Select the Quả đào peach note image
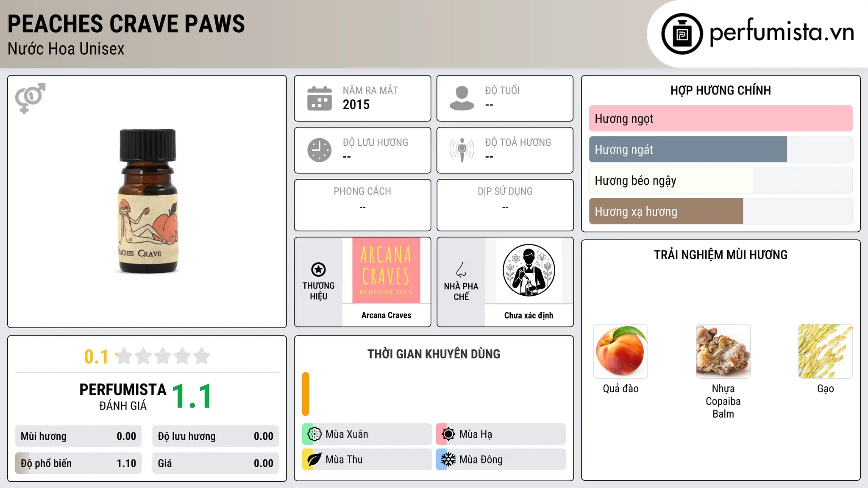The width and height of the screenshot is (868, 488). click(x=620, y=351)
